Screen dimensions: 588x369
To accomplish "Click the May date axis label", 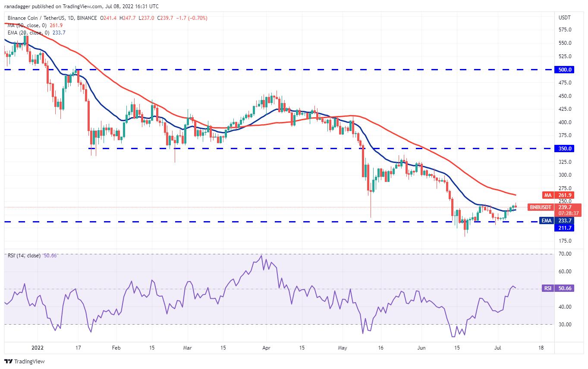I will pos(343,347).
